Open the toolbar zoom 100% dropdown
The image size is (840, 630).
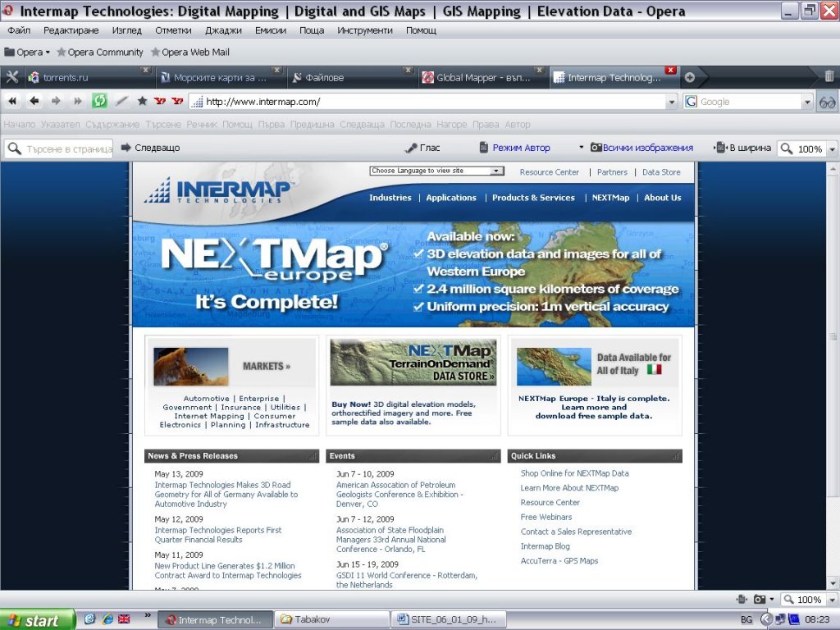(832, 149)
